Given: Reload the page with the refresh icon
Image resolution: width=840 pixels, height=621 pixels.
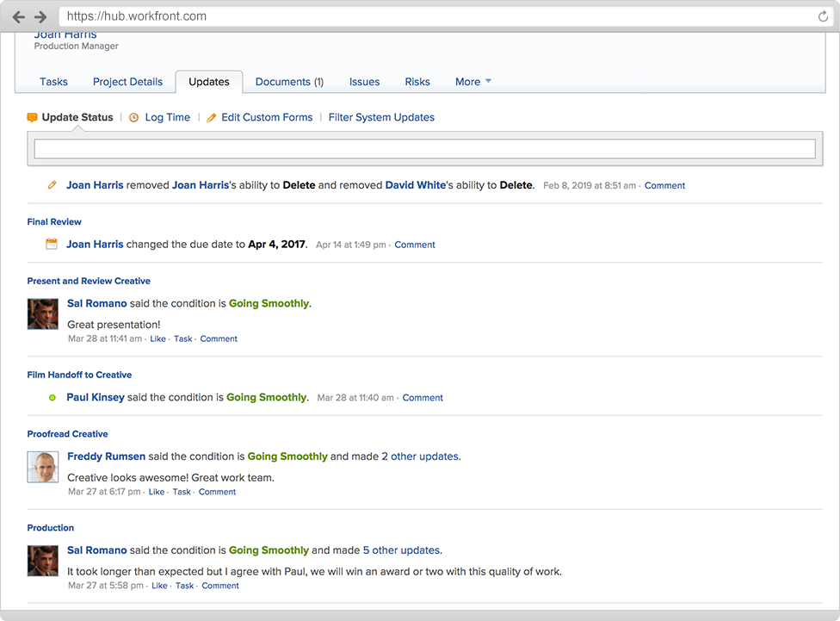Looking at the screenshot, I should coord(824,16).
